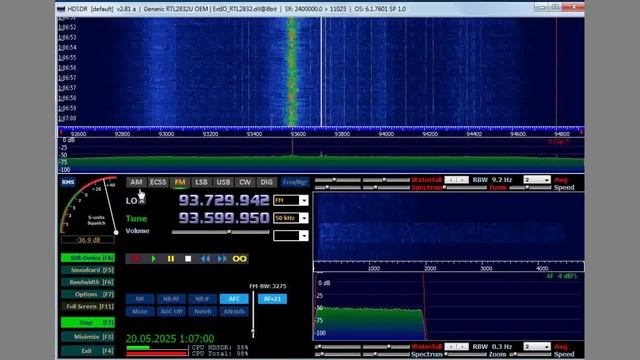640x360 pixels.
Task: Toggle the yellow Loop playback icon
Action: (x=240, y=259)
